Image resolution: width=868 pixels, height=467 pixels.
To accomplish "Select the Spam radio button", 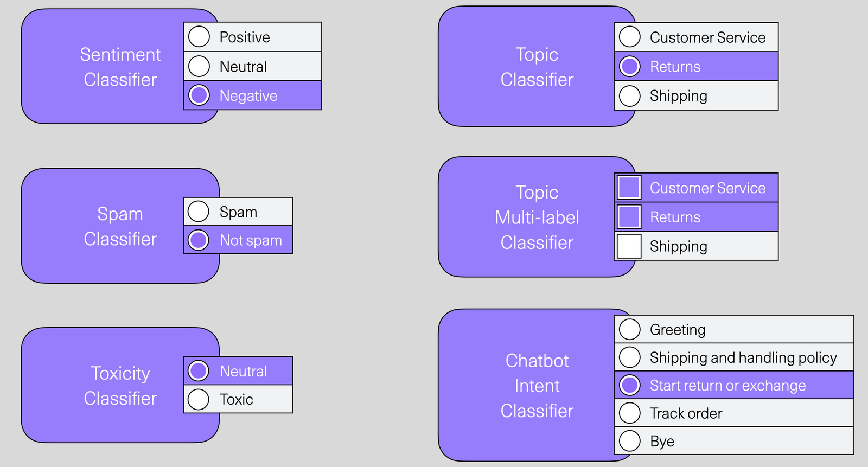I will (x=199, y=212).
